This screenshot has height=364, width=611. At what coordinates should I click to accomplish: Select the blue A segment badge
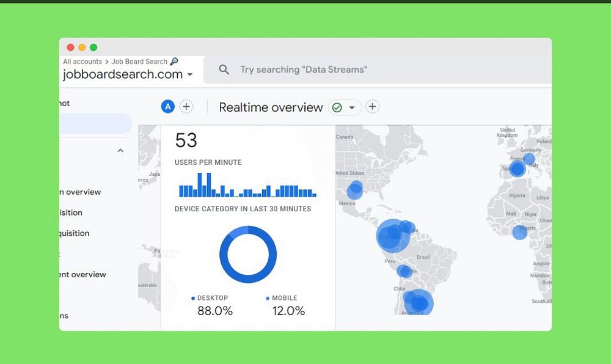(168, 106)
